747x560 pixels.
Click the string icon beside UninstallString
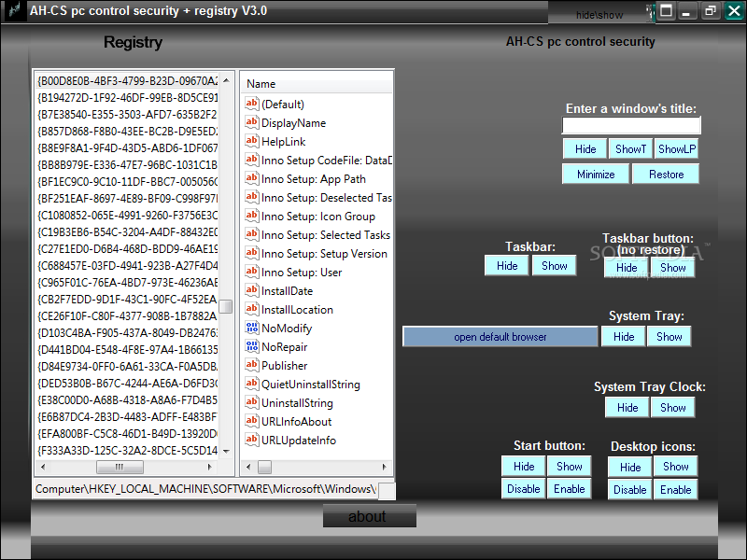click(x=251, y=402)
